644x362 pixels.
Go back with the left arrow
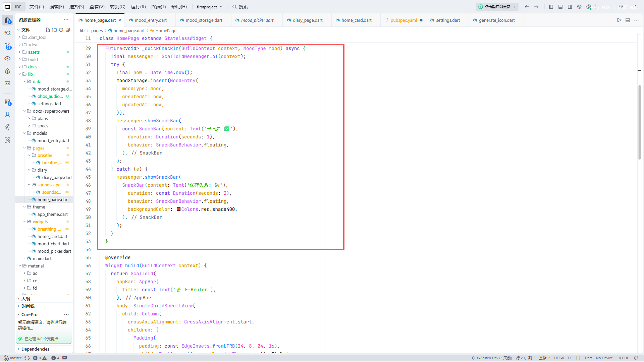click(527, 7)
